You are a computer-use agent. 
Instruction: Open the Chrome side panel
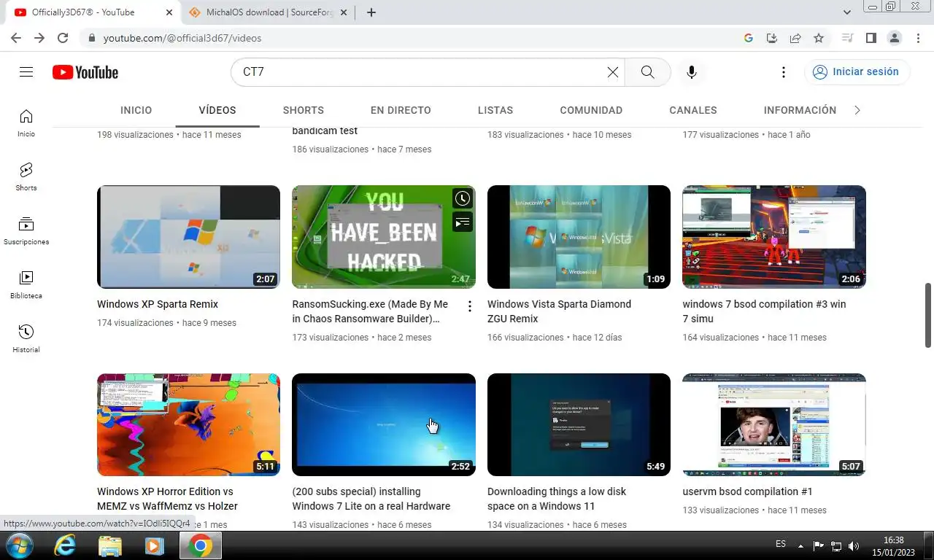[871, 38]
